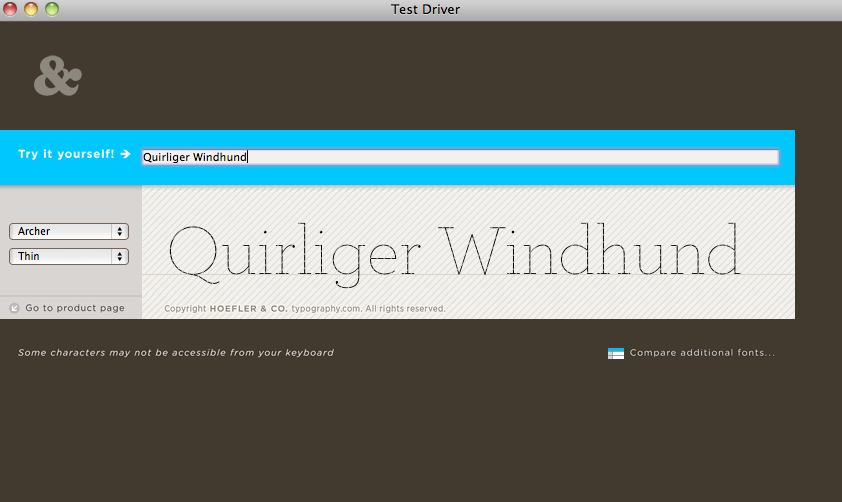
Task: Click the arrow icon after Try it yourself
Action: [x=125, y=154]
